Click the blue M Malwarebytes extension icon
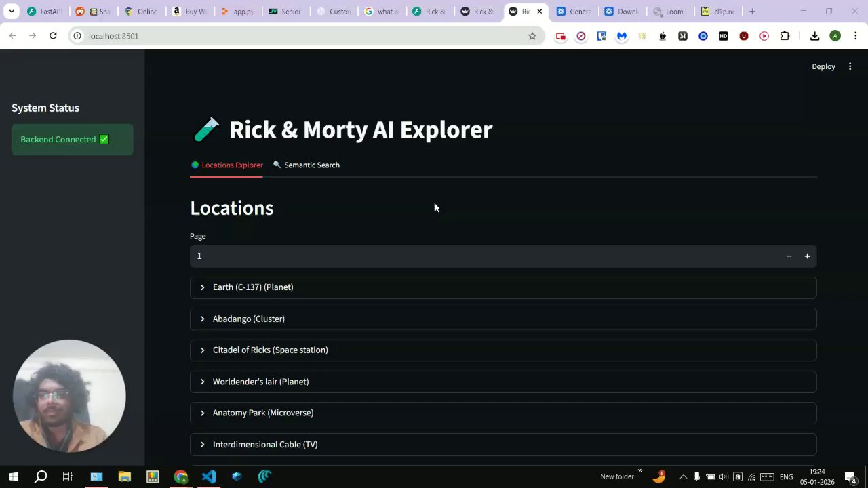This screenshot has width=868, height=488. (x=622, y=36)
